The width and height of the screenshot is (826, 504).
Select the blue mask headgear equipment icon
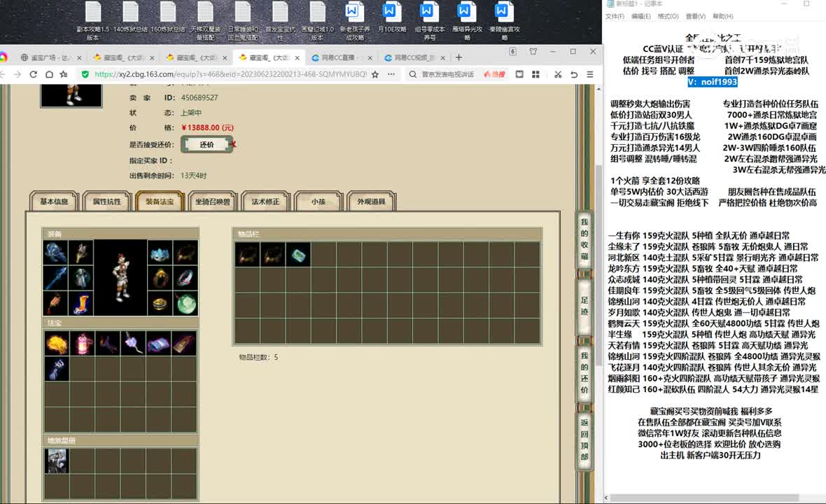point(160,253)
